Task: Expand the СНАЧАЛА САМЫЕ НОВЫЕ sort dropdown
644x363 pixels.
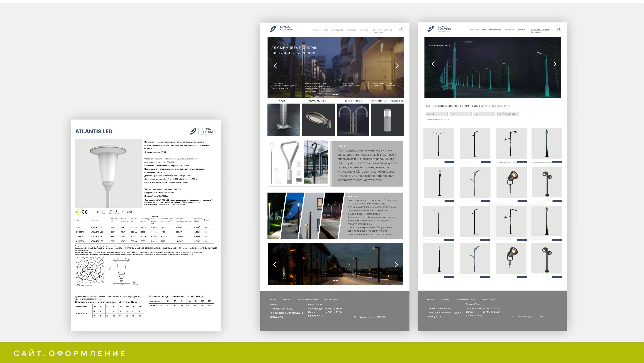Action: (508, 114)
